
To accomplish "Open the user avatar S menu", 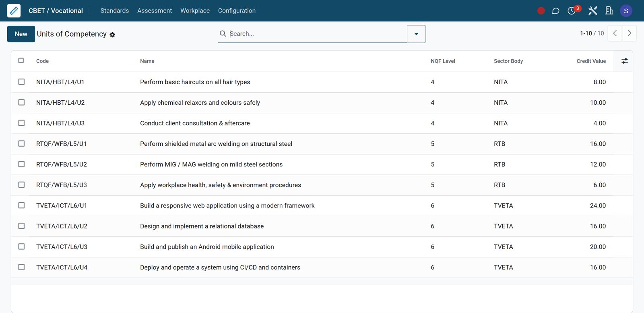I will point(626,11).
